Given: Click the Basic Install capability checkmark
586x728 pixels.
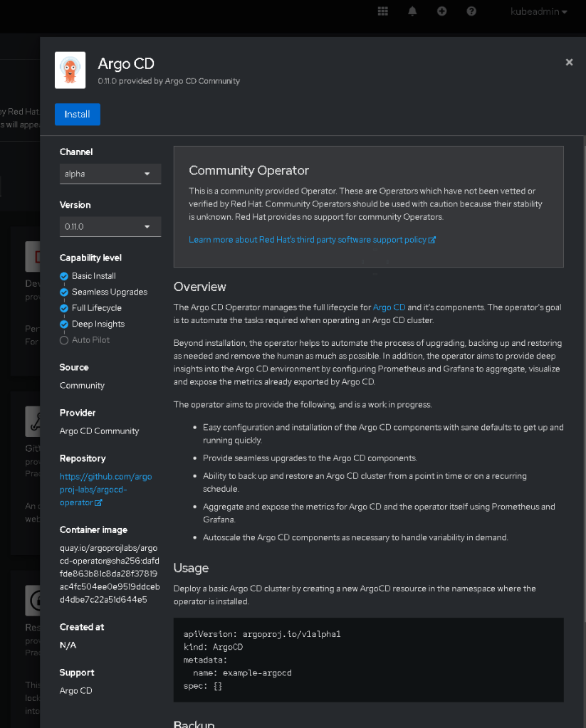Looking at the screenshot, I should coord(64,276).
